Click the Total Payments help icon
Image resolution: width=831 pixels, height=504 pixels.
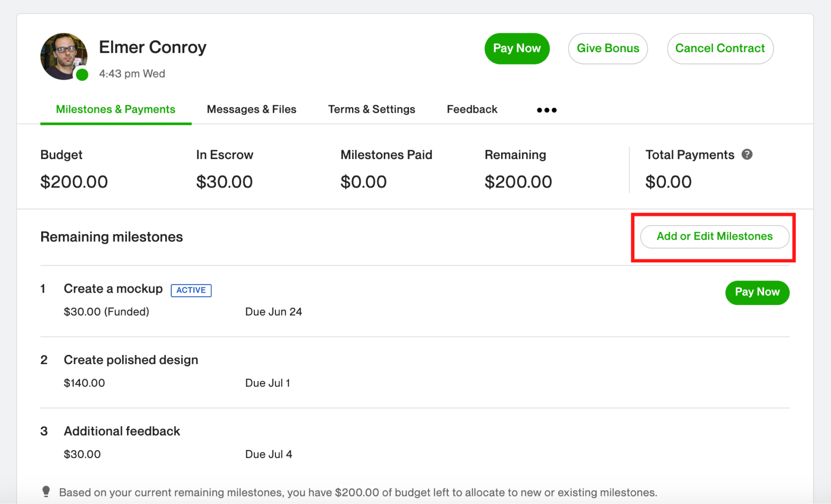click(748, 155)
